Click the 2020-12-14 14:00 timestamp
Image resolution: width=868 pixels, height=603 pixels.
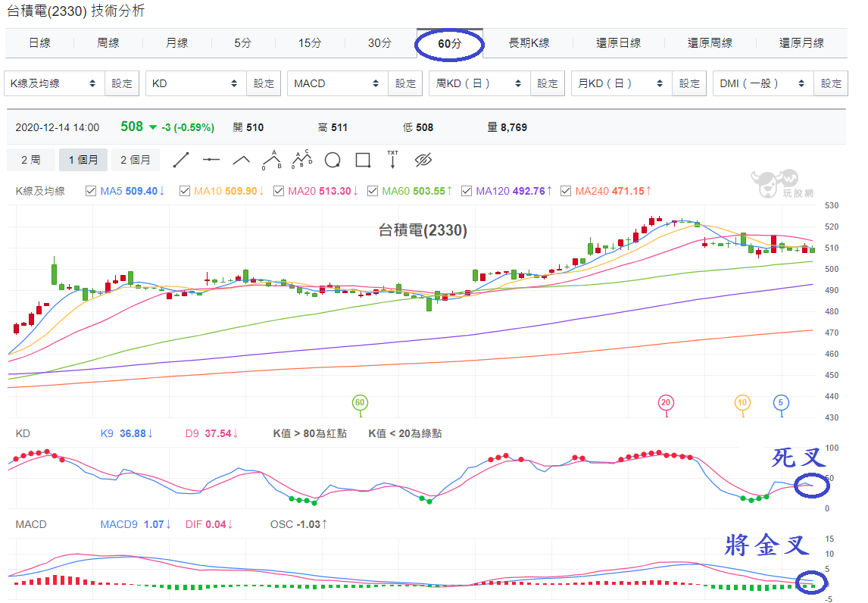click(57, 128)
